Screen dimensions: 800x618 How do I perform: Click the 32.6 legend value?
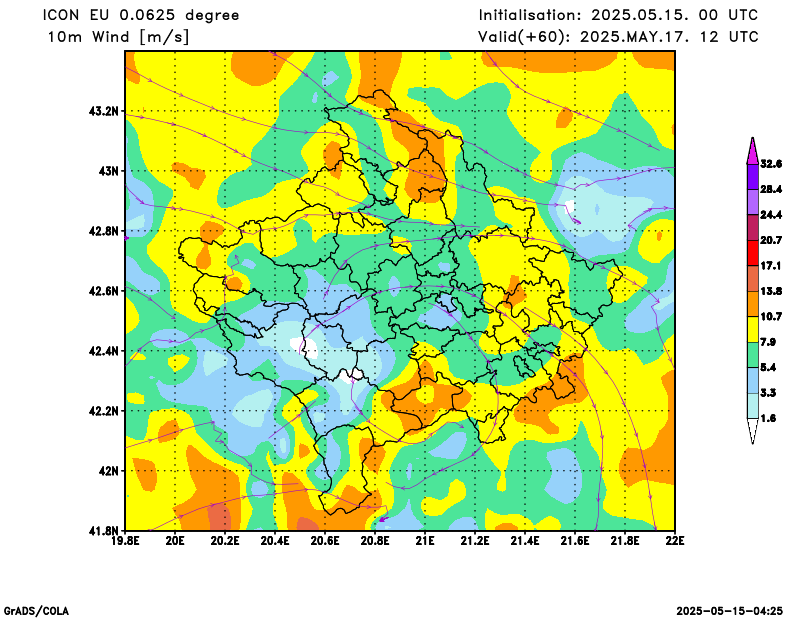(x=771, y=164)
